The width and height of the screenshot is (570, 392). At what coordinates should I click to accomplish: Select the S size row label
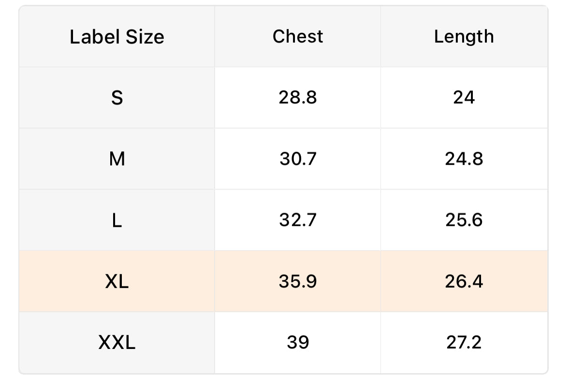pyautogui.click(x=117, y=98)
